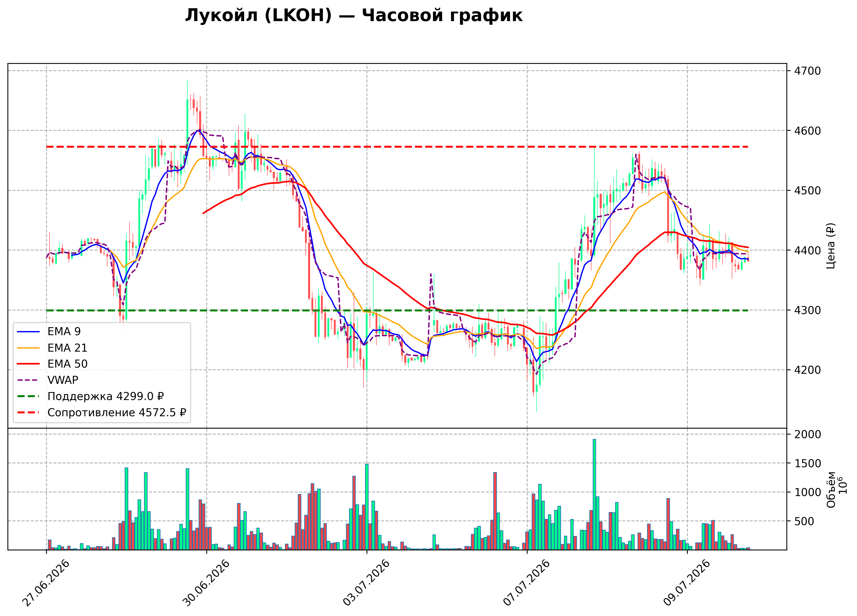Screen dimensions: 857x616
Task: Click the Цена (₽) axis title
Action: (831, 246)
